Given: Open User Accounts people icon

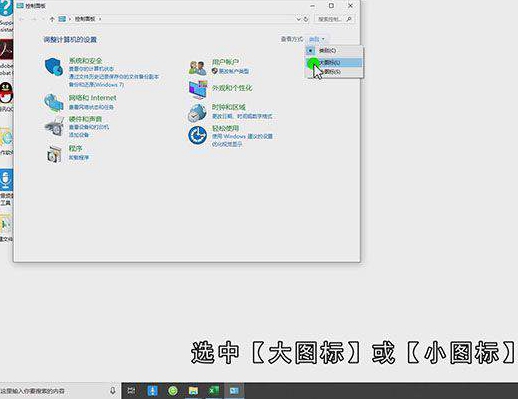Looking at the screenshot, I should click(x=198, y=67).
